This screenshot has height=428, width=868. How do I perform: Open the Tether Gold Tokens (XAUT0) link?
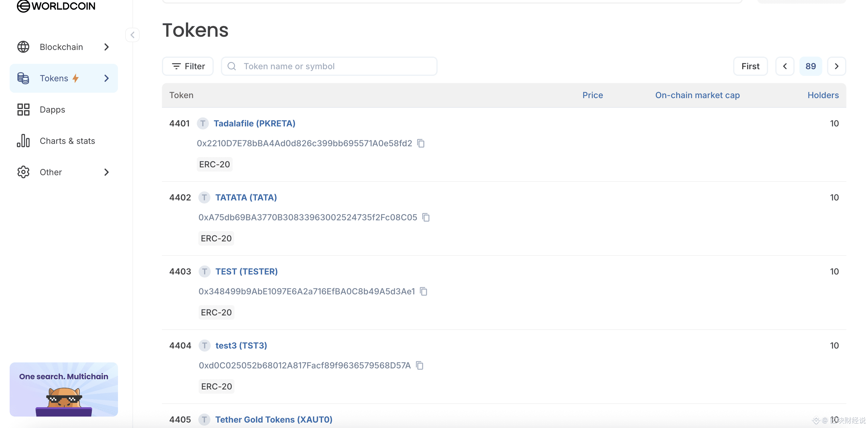(x=274, y=419)
